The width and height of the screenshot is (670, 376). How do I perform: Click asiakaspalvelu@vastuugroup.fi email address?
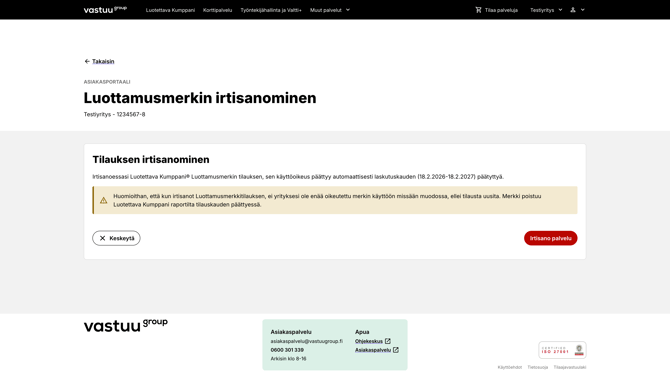point(306,341)
